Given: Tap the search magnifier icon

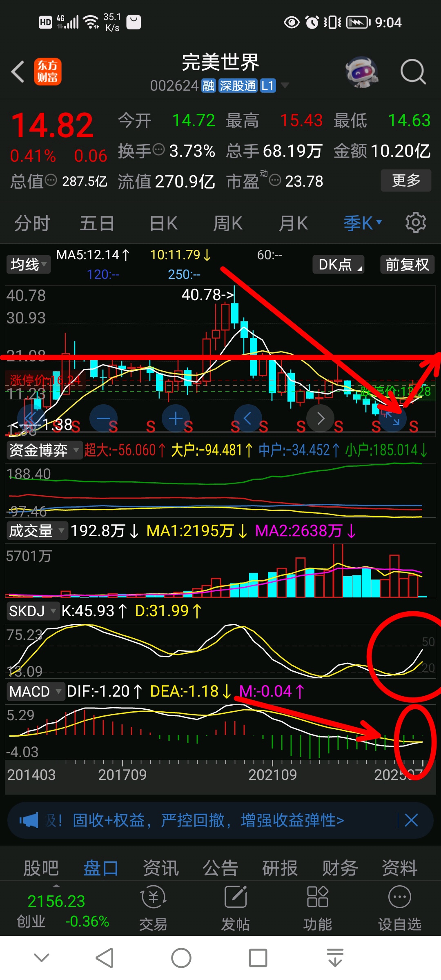Looking at the screenshot, I should tap(413, 72).
